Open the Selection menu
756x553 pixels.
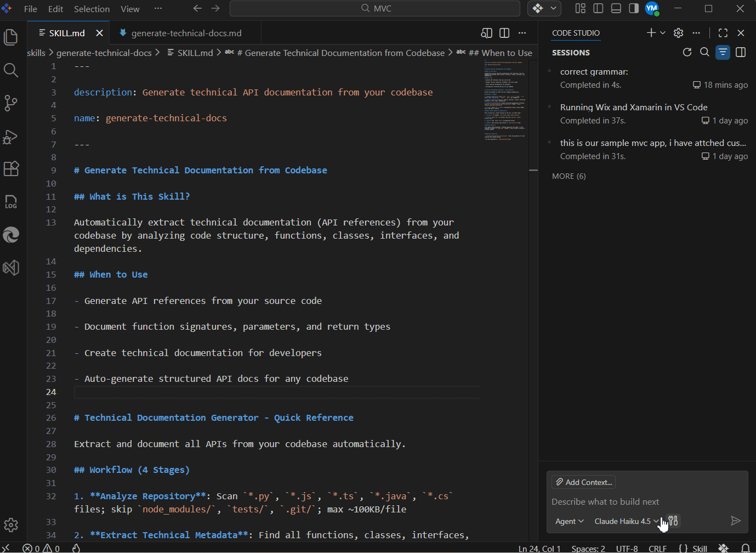pos(92,9)
